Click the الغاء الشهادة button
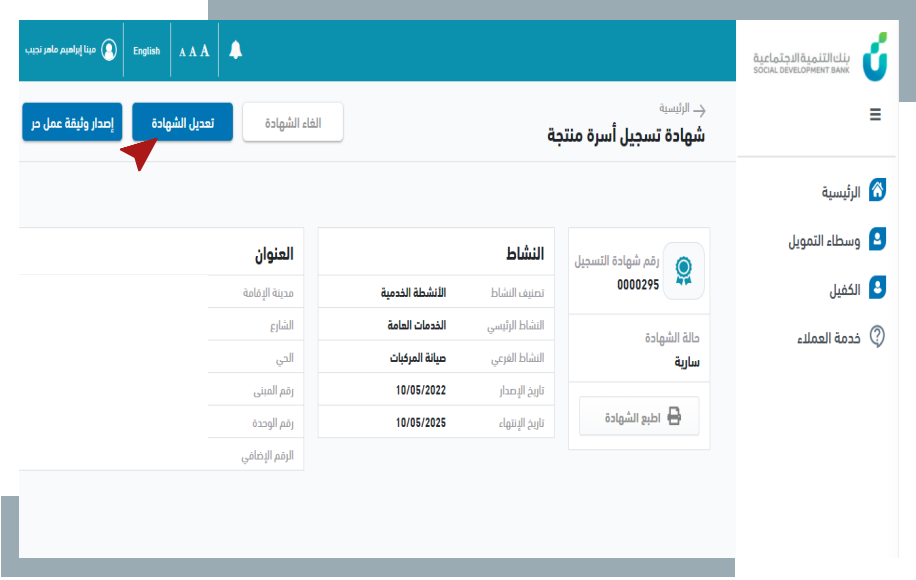 (293, 122)
